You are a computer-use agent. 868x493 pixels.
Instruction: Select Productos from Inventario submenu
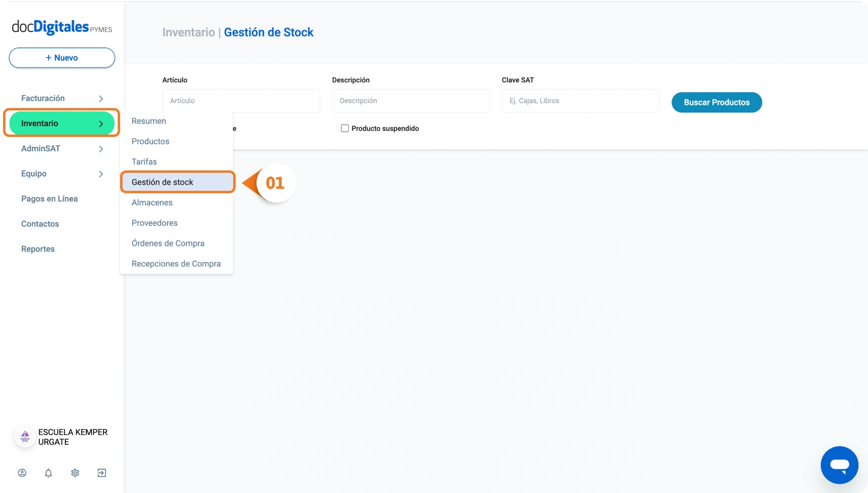[150, 142]
